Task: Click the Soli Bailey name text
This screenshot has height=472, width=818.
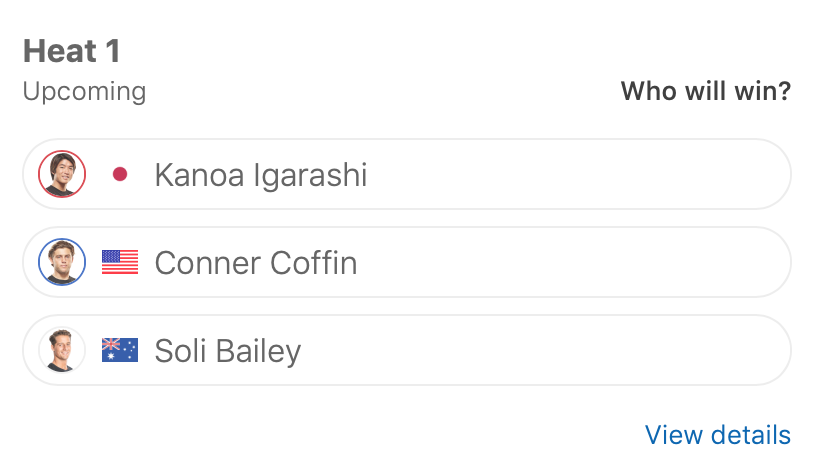Action: [x=227, y=351]
